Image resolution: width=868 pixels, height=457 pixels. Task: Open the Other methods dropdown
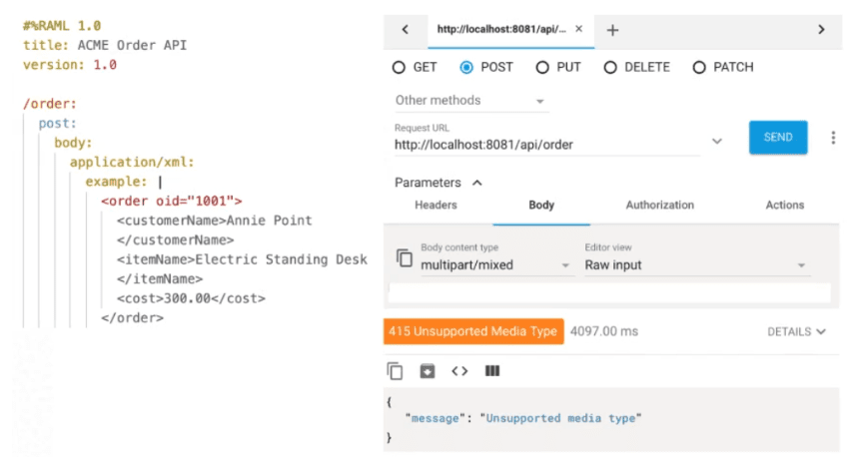470,101
